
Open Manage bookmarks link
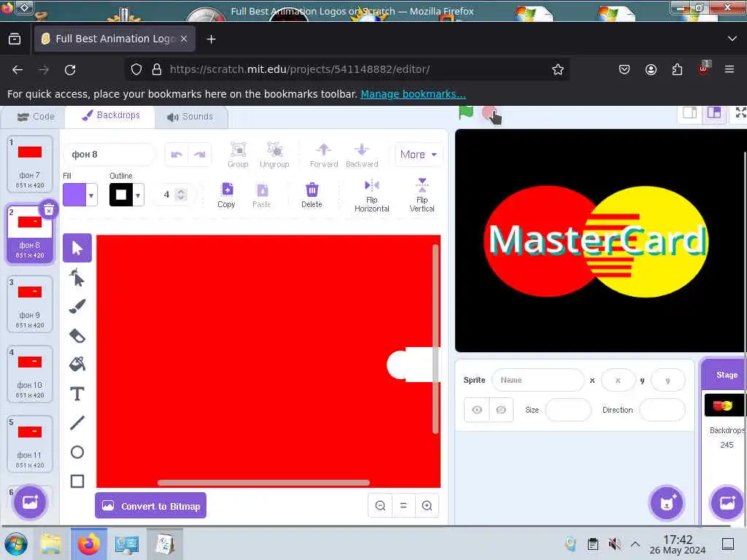click(413, 94)
